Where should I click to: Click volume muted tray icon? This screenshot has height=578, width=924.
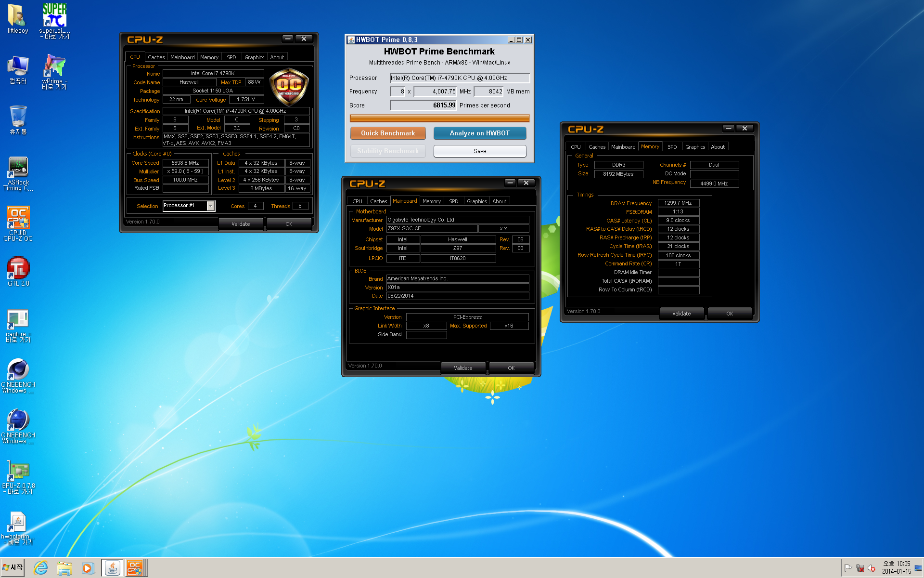pyautogui.click(x=872, y=568)
